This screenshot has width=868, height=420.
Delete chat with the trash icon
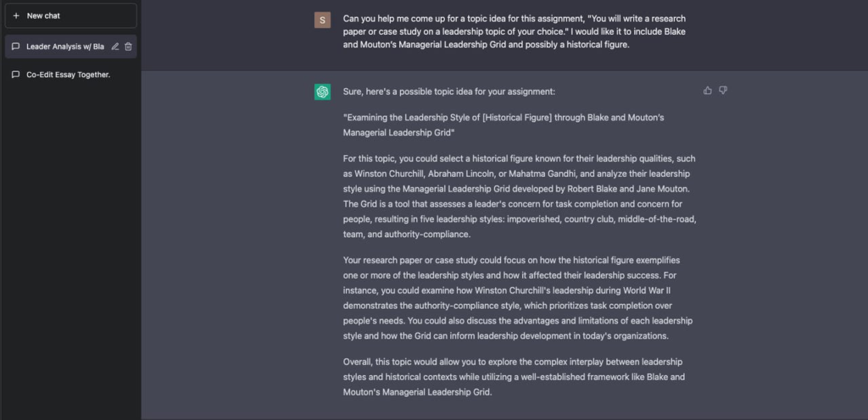(x=128, y=47)
